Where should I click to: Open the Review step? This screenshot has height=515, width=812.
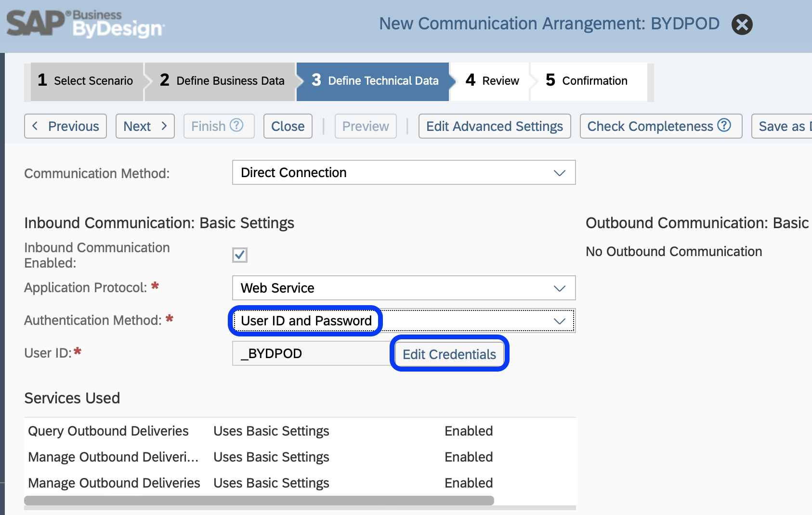tap(491, 80)
